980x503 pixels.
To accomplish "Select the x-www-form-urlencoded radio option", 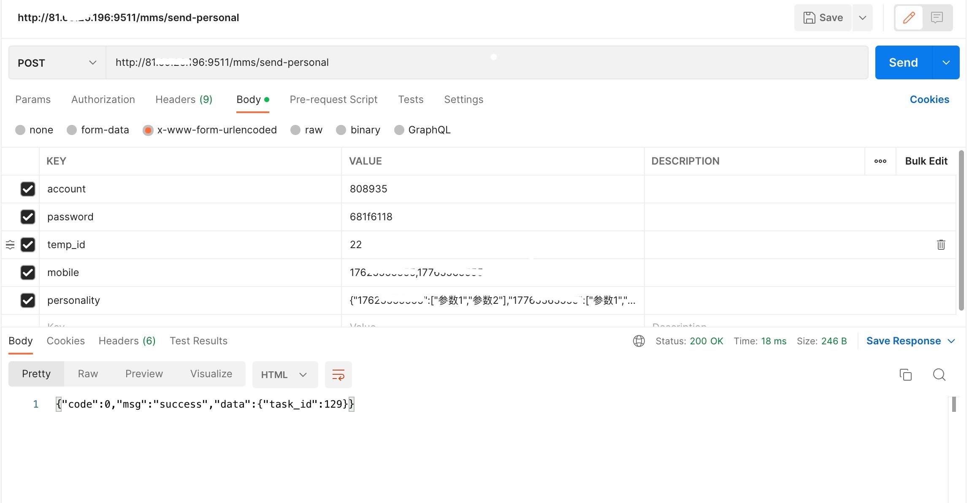I will 148,130.
